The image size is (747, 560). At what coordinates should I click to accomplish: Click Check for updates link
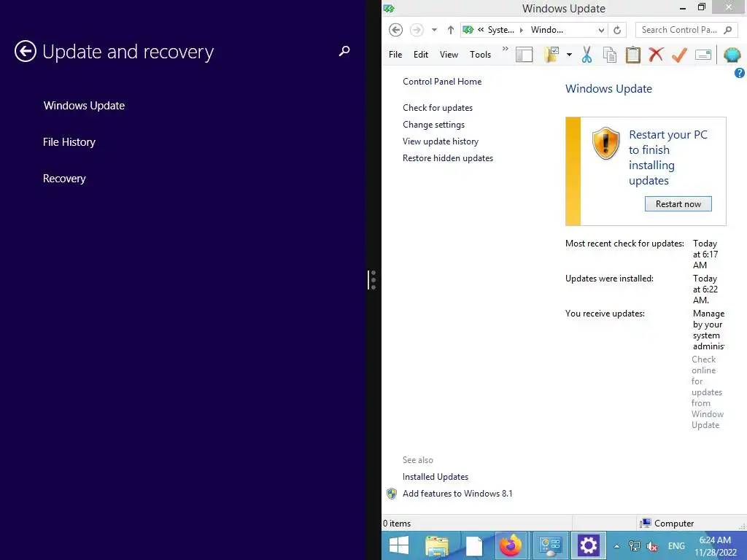[x=438, y=108]
